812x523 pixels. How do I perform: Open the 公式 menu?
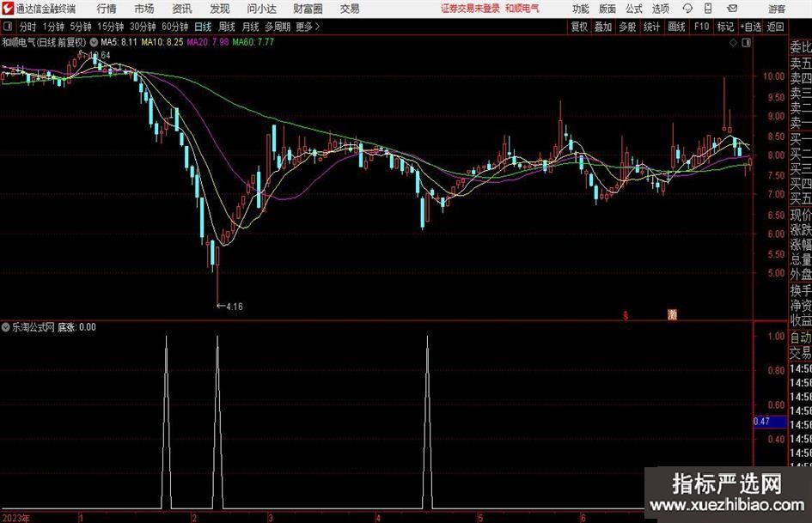[634, 9]
